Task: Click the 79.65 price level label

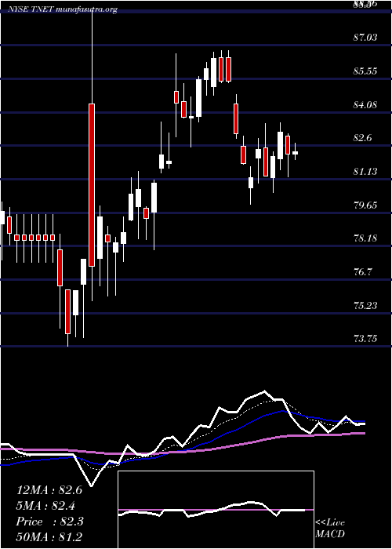Action: point(365,205)
